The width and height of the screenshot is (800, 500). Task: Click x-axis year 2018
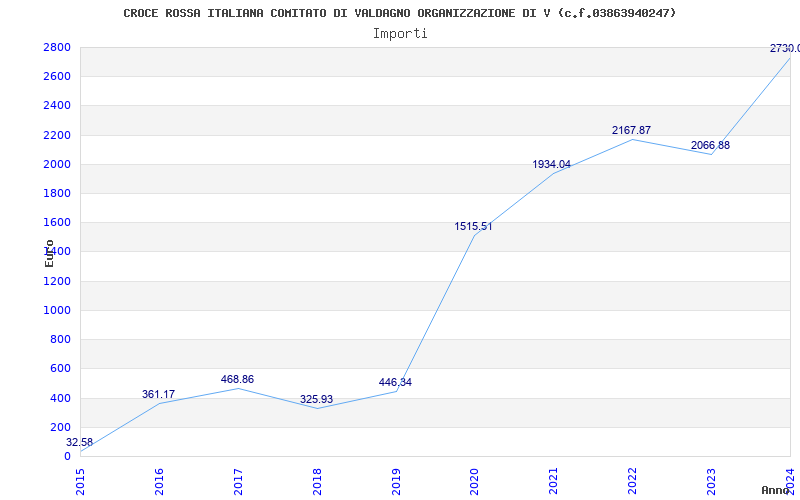point(317,481)
